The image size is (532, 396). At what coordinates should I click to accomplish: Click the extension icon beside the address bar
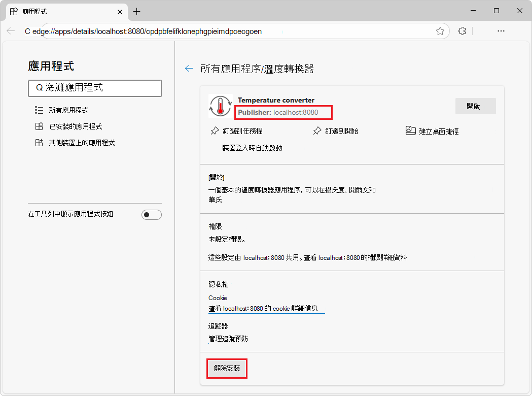coord(462,31)
